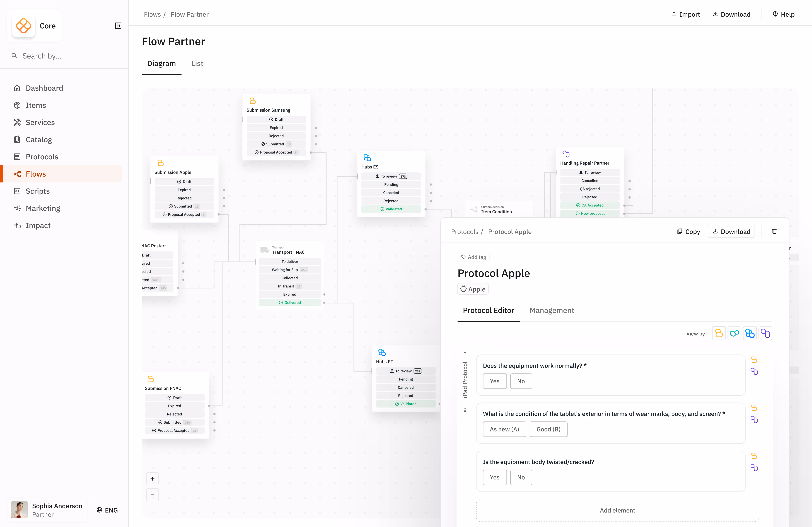Screen dimensions: 812x527
Task: Click the blue hubs View by icon
Action: pos(750,333)
